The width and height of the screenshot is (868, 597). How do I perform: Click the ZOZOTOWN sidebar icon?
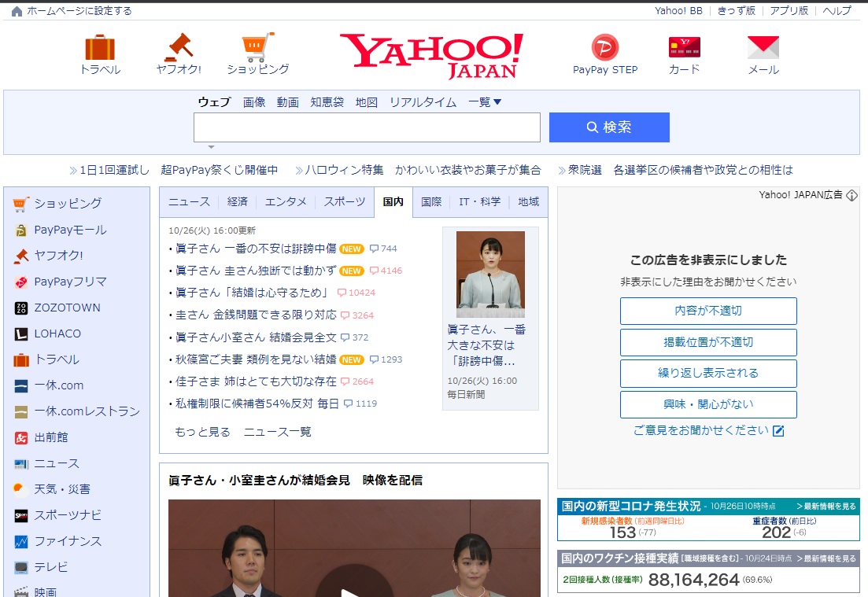click(x=20, y=308)
